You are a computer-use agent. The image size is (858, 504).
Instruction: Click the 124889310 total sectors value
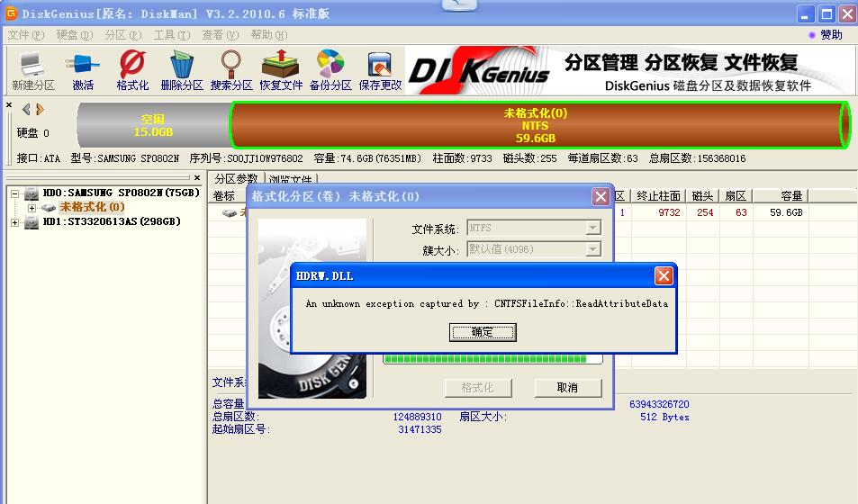tap(417, 417)
